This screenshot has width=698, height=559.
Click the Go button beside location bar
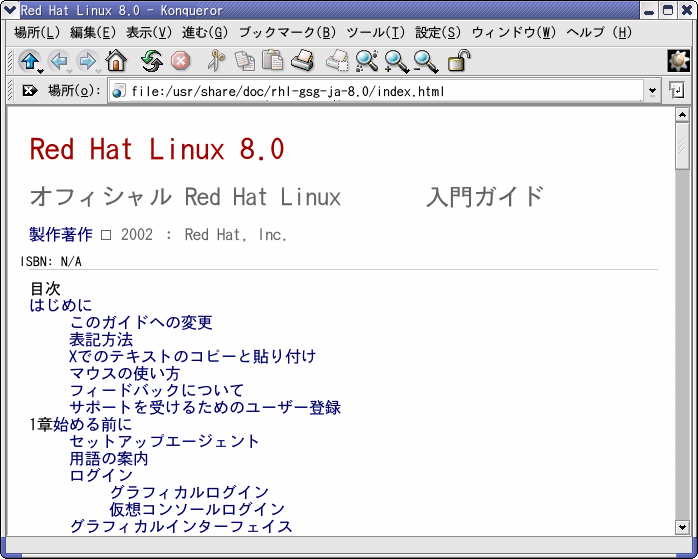point(677,90)
